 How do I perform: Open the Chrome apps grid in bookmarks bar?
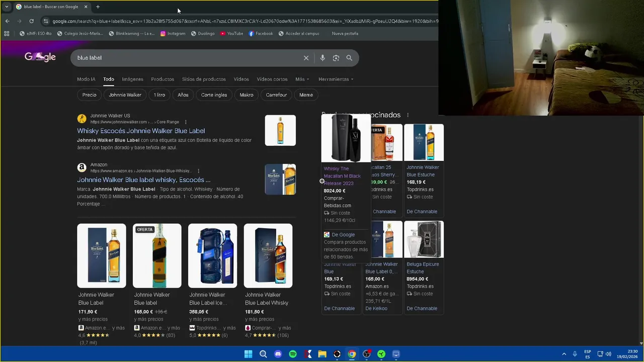pyautogui.click(x=7, y=34)
